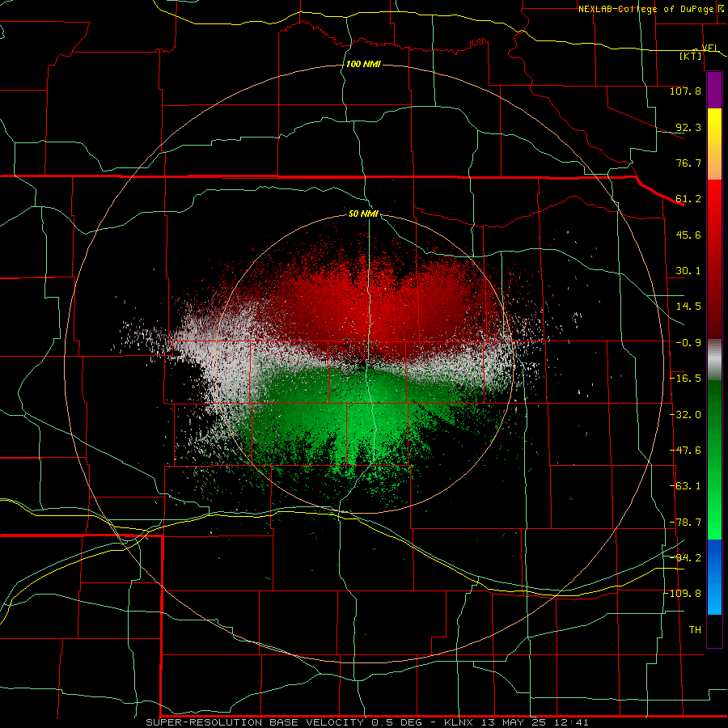
Task: Click the 13 MAY 25 date text
Action: [515, 722]
